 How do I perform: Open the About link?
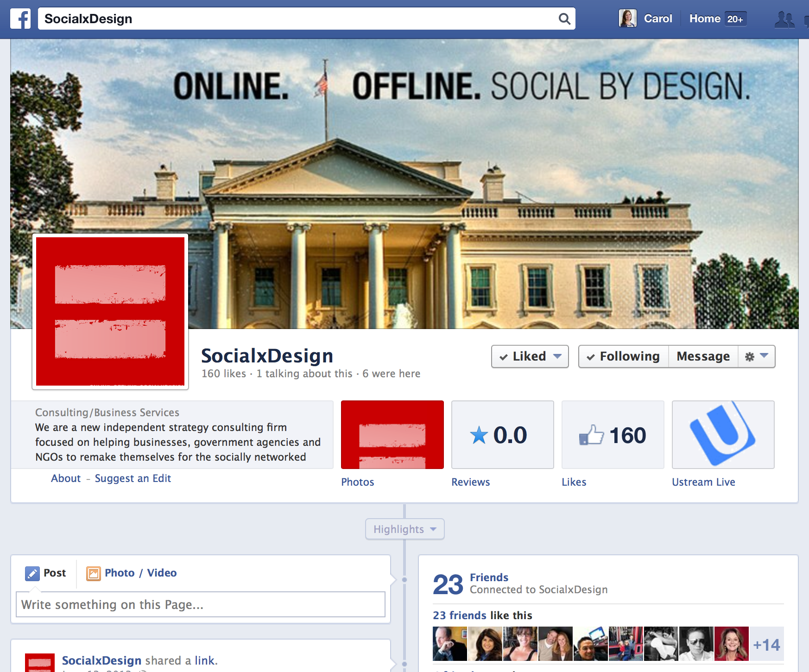click(x=66, y=478)
